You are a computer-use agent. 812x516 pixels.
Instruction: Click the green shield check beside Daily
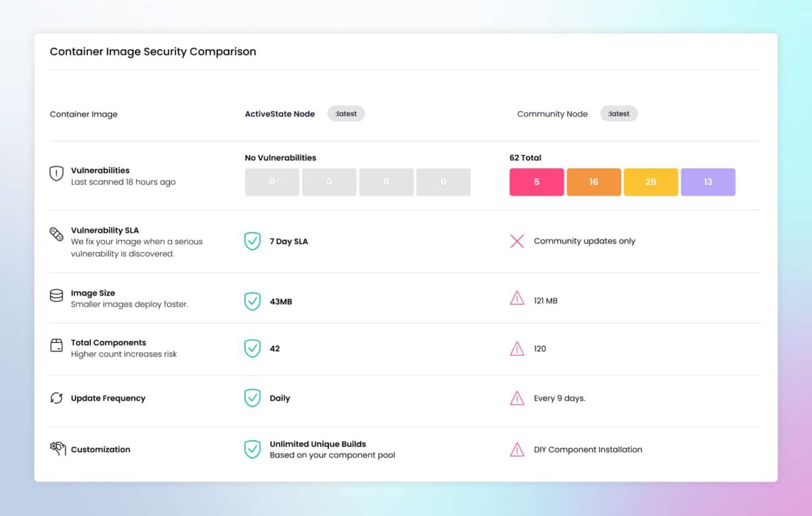click(x=252, y=398)
